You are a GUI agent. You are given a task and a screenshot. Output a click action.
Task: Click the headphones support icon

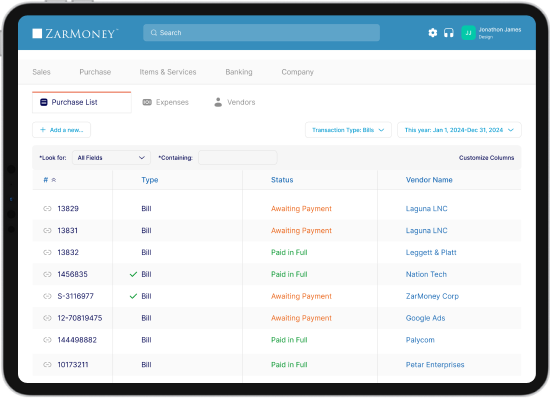coord(449,33)
